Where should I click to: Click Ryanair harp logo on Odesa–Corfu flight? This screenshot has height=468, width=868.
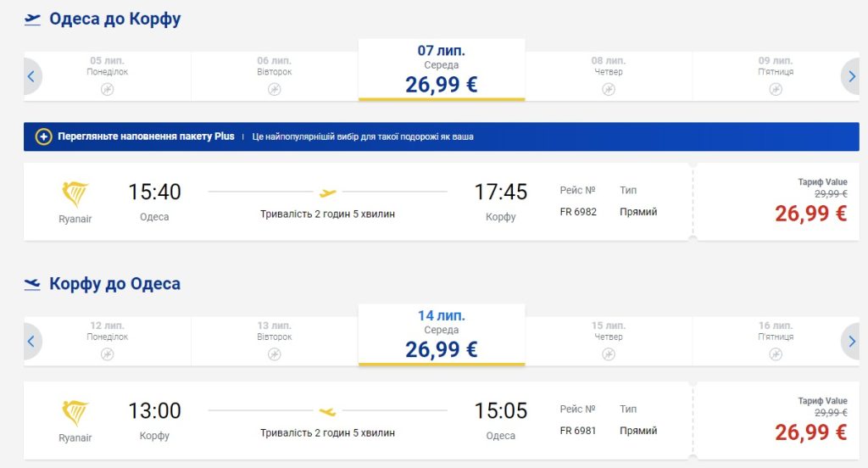[x=75, y=194]
